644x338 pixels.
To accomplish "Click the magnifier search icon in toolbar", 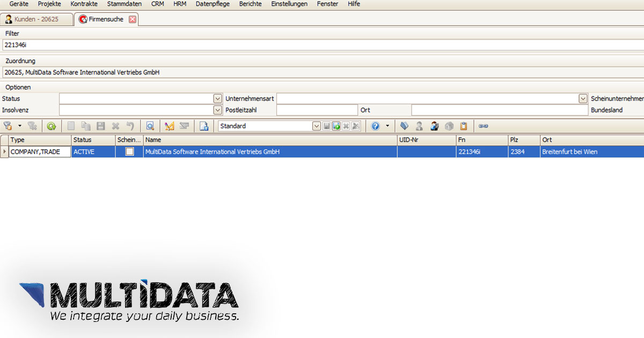I will tap(150, 126).
